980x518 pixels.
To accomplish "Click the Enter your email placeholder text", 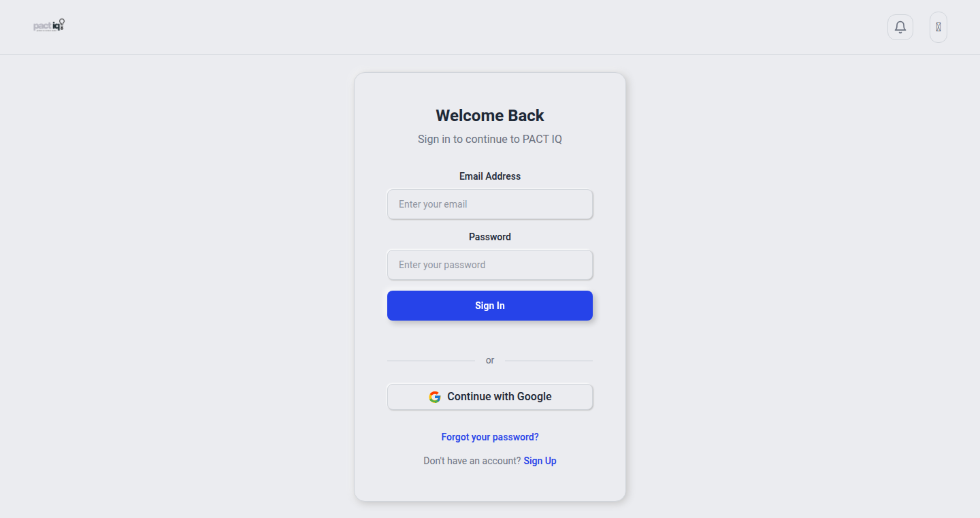I will (x=433, y=204).
